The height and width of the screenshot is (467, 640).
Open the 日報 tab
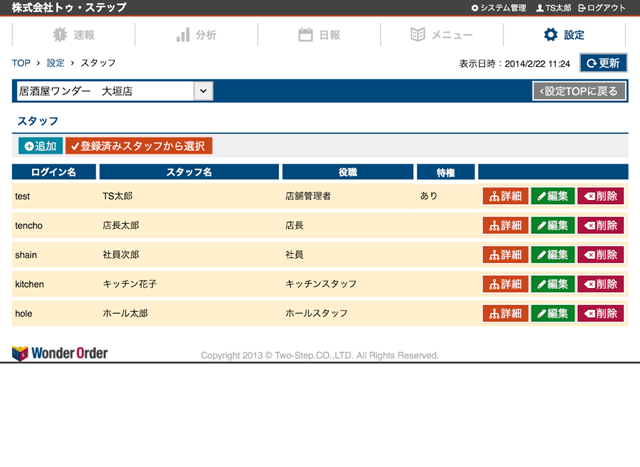coord(319,35)
